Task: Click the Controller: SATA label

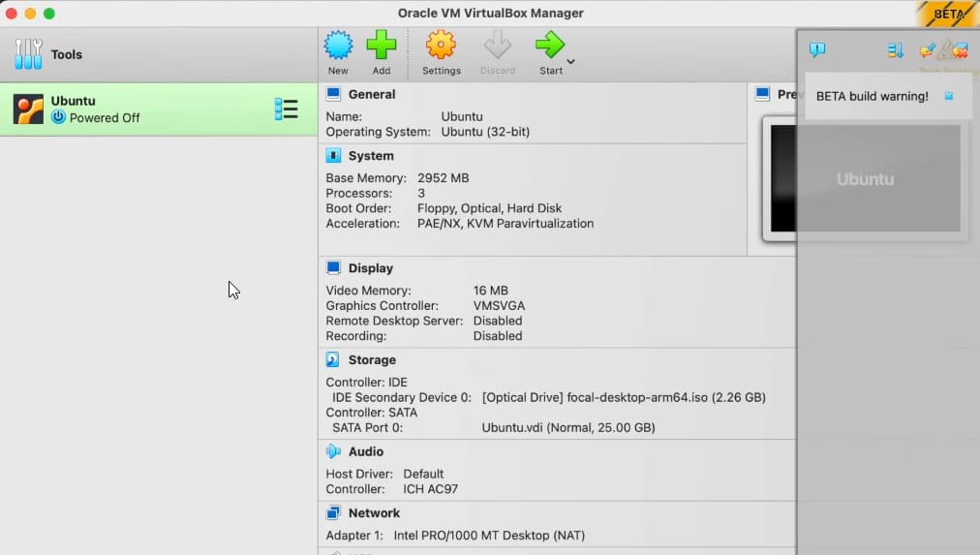Action: click(371, 413)
